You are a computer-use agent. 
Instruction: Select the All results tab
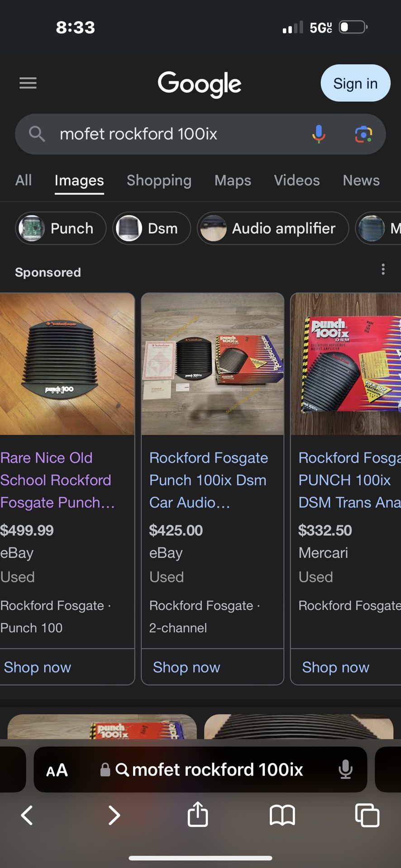pos(24,180)
